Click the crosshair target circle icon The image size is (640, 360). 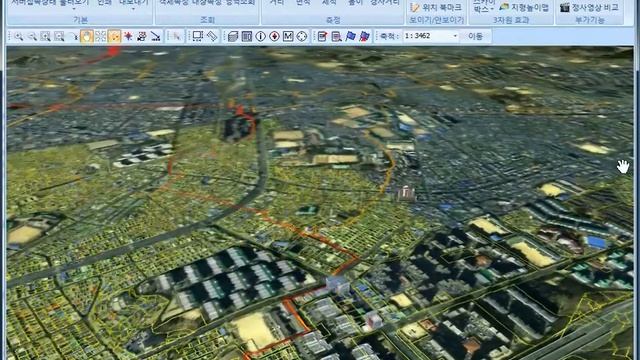[302, 36]
